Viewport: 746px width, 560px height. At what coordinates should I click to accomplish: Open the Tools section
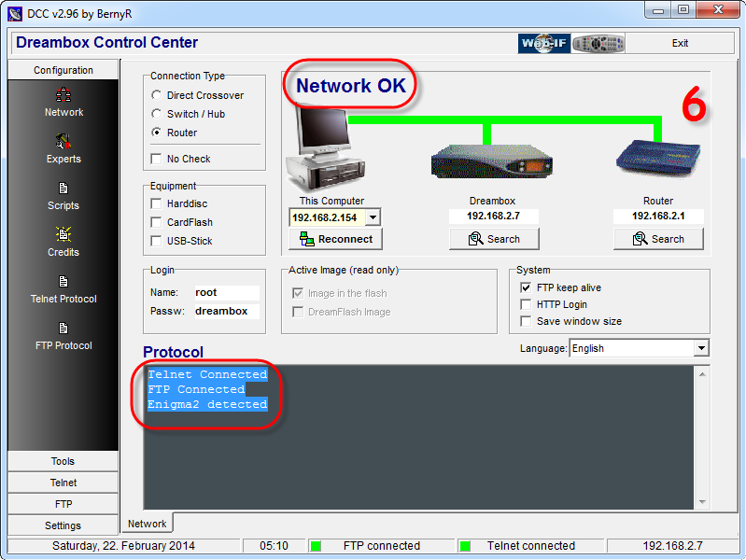(63, 461)
